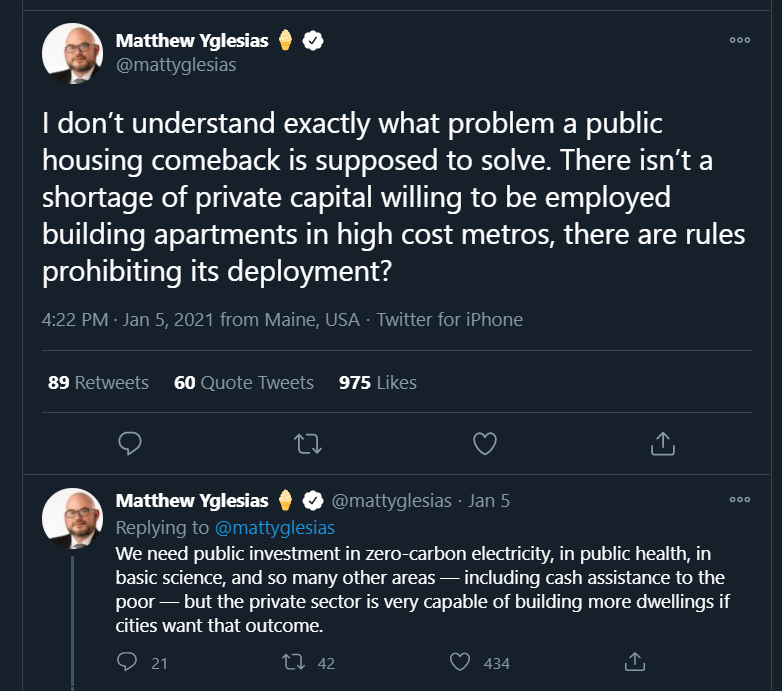Open more options menu on reply tweet
The height and width of the screenshot is (691, 782).
[x=740, y=500]
